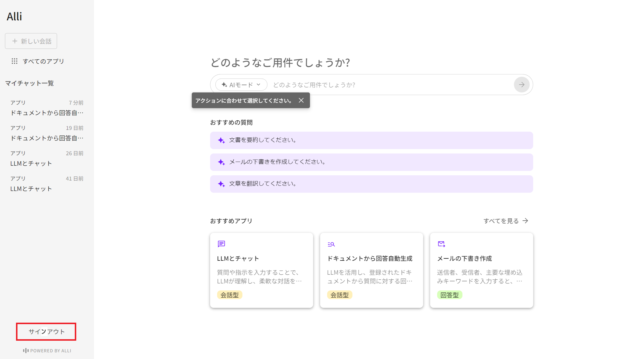This screenshot has width=644, height=359.
Task: Open the 26 日前 LLMとチャット conversation
Action: point(47,158)
